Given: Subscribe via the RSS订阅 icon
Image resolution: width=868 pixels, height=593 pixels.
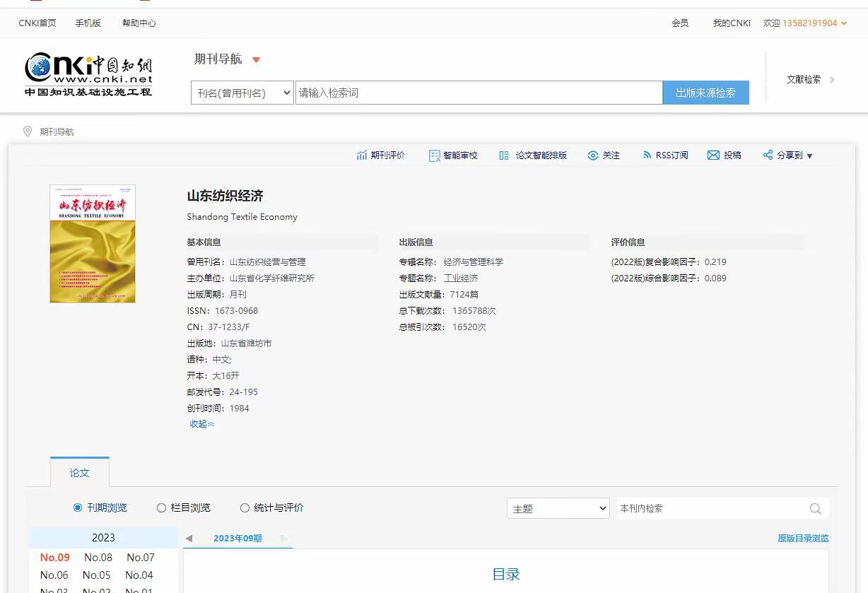Looking at the screenshot, I should coord(647,155).
